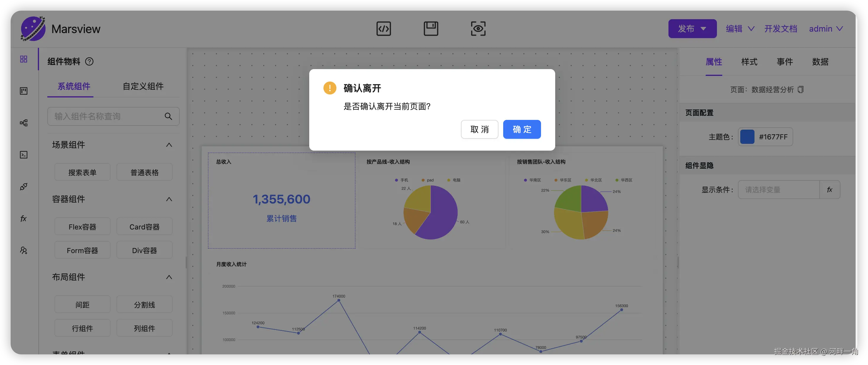Open the component grid sidebar icon
The height and width of the screenshot is (365, 868).
pyautogui.click(x=24, y=59)
